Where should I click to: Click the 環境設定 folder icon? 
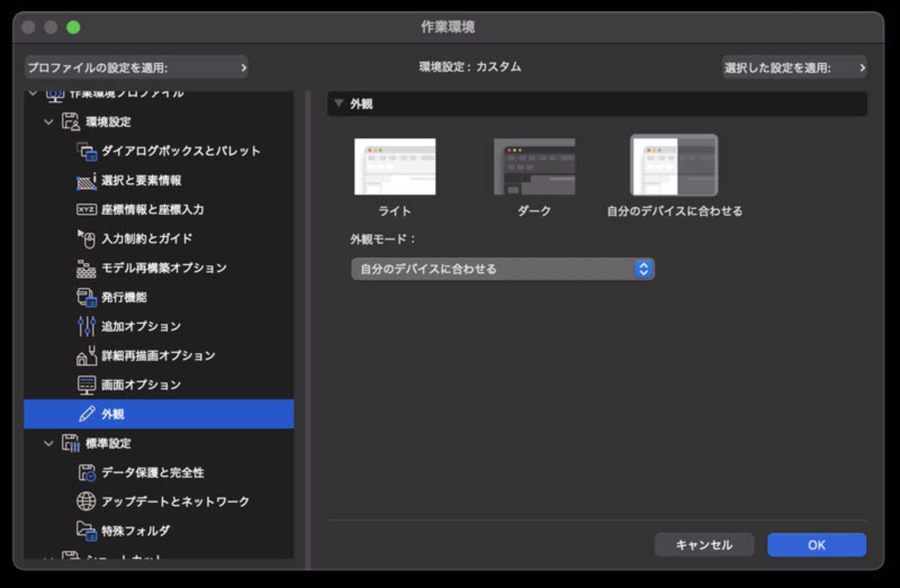(70, 121)
